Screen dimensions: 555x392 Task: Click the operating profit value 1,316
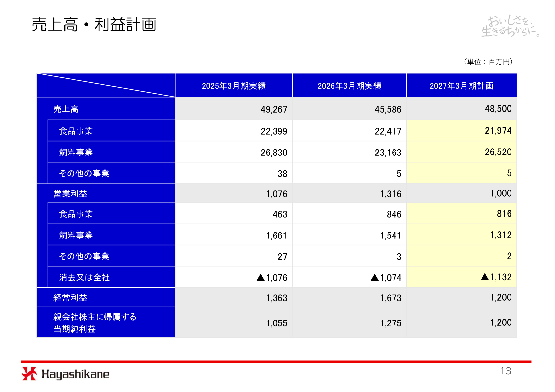coord(391,194)
